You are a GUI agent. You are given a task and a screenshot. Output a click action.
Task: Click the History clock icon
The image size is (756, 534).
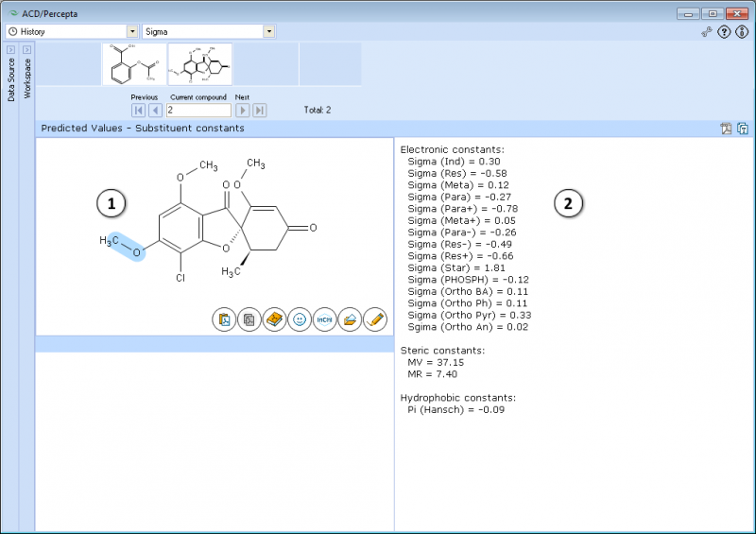(13, 32)
